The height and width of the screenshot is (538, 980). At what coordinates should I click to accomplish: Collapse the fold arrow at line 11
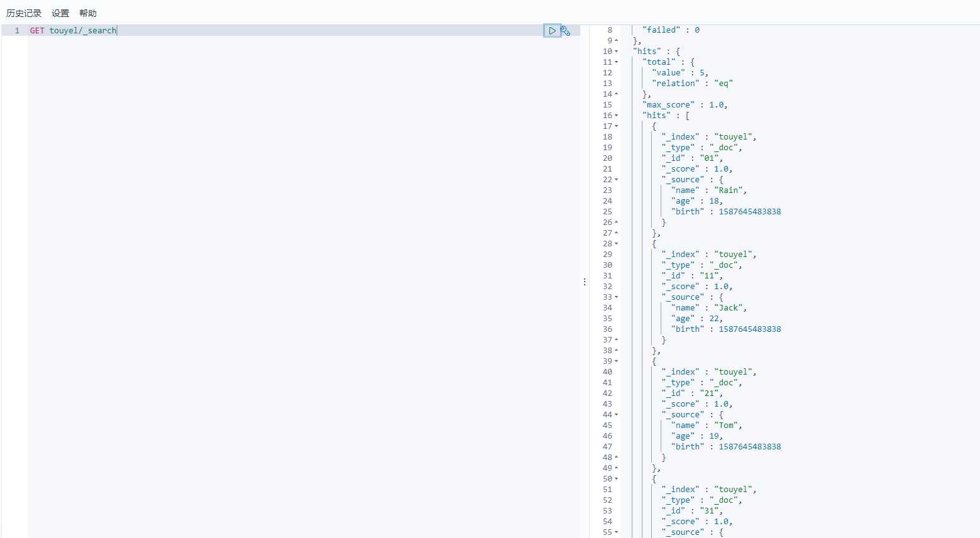click(x=617, y=62)
